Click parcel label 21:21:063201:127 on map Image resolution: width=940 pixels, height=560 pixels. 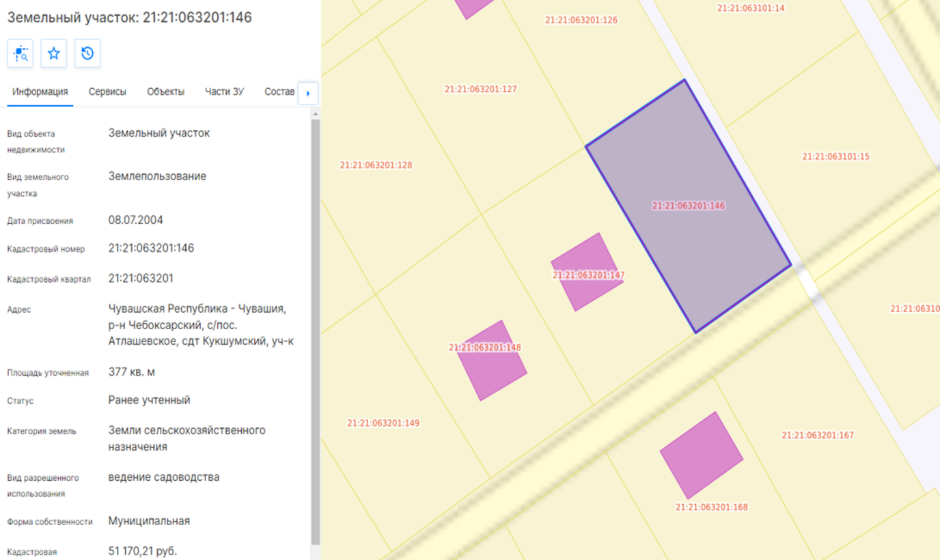click(x=480, y=89)
